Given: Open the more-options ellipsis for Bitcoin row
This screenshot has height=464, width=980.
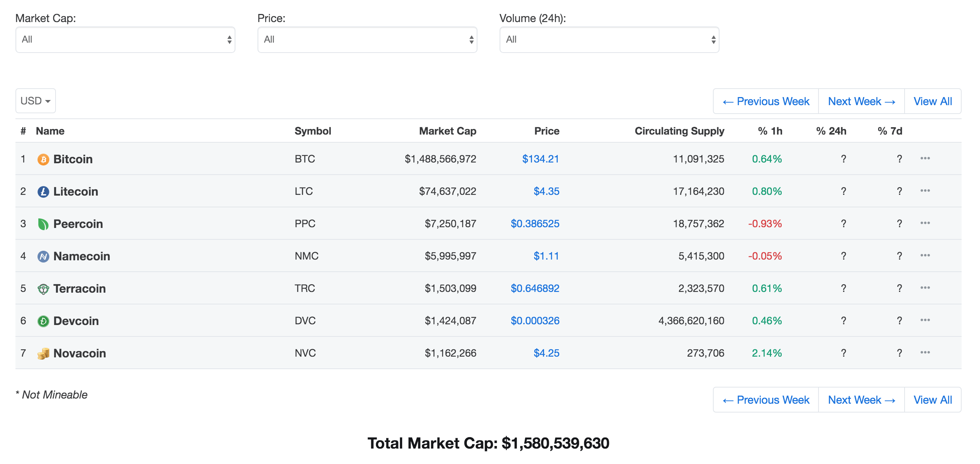Looking at the screenshot, I should coord(925,158).
